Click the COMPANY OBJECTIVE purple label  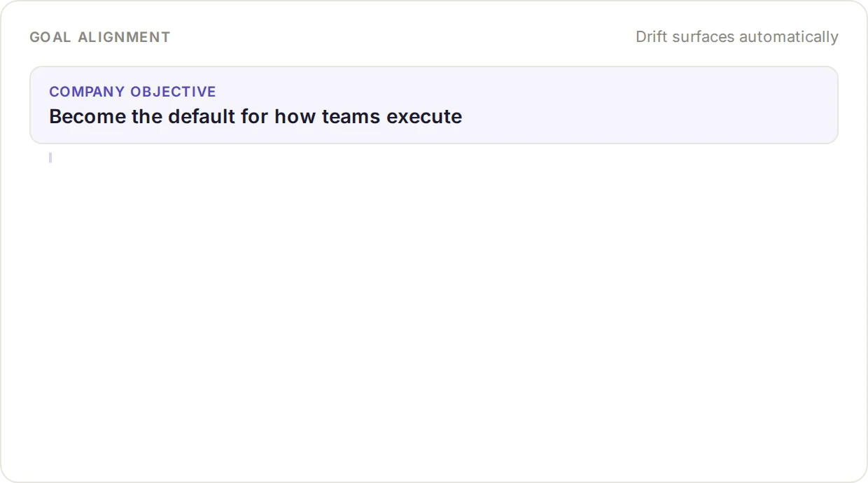(132, 92)
